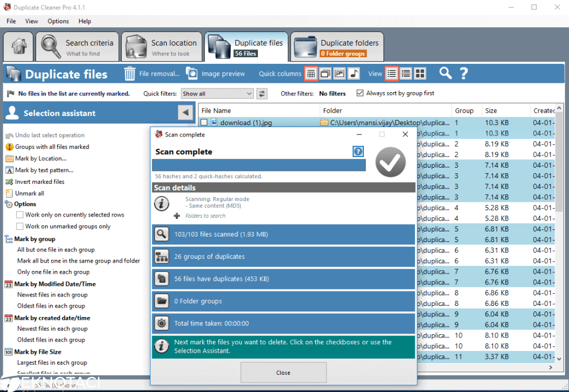
Task: Select the image Quick columns preset
Action: (x=340, y=74)
